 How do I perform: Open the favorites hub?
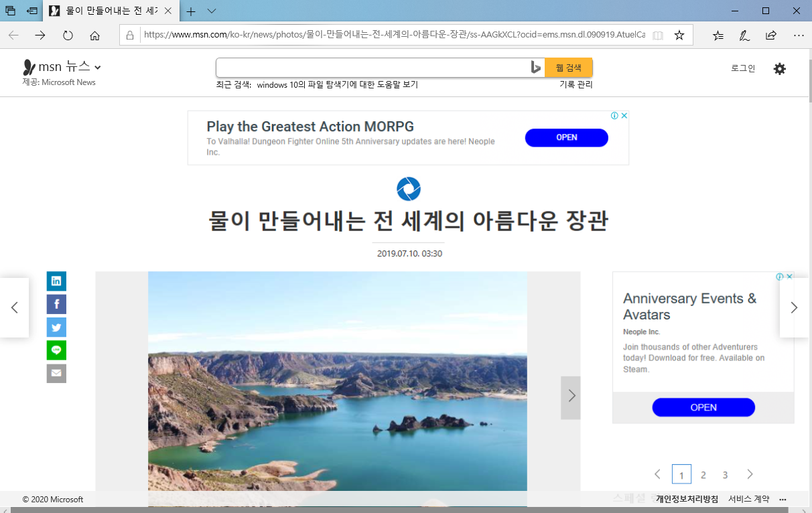(718, 35)
